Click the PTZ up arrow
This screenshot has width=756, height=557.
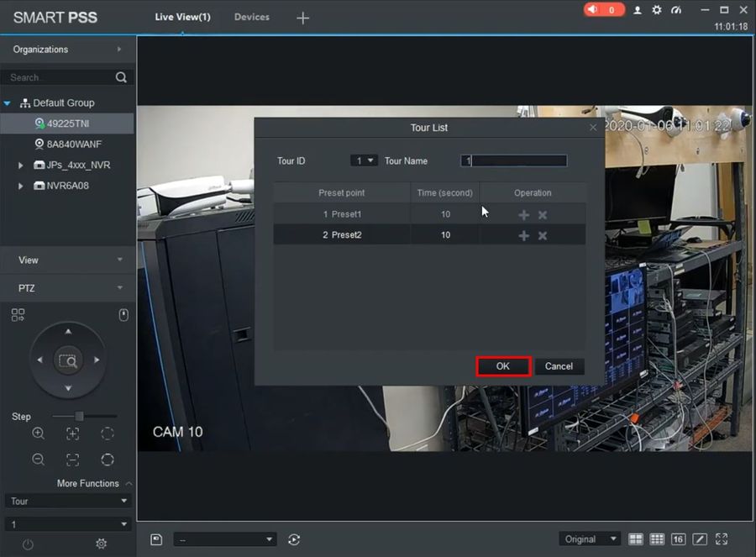68,332
